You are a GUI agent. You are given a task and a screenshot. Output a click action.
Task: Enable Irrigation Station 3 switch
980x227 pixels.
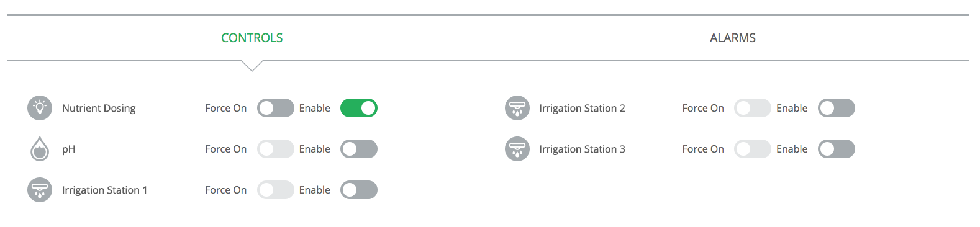tap(837, 149)
